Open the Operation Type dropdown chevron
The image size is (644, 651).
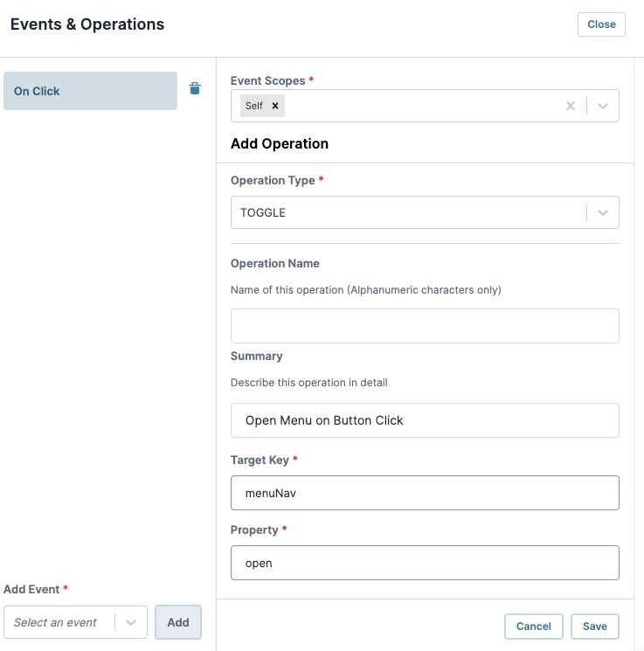[x=603, y=212]
